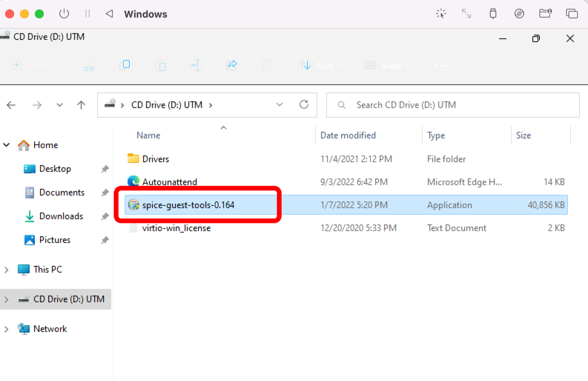Go up one folder level

pyautogui.click(x=81, y=105)
